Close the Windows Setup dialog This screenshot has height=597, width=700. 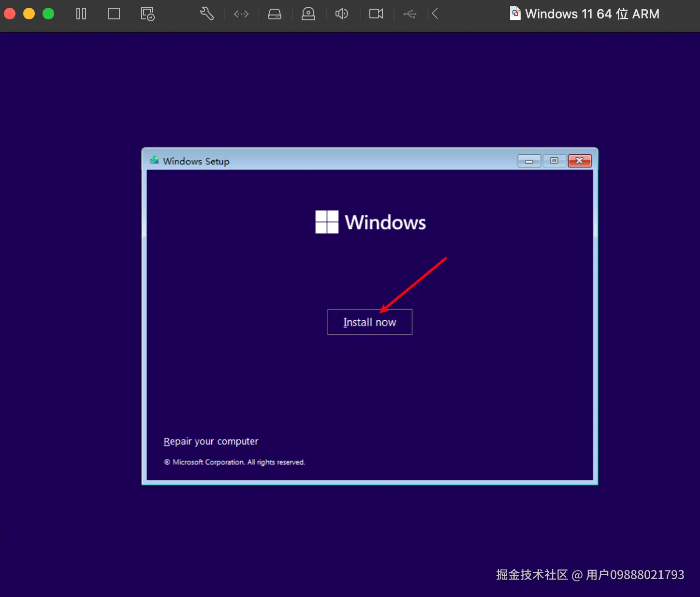click(x=580, y=161)
